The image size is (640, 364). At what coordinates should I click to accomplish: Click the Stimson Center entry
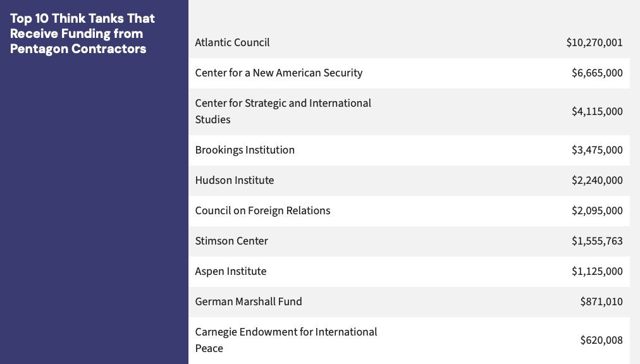[x=231, y=241]
